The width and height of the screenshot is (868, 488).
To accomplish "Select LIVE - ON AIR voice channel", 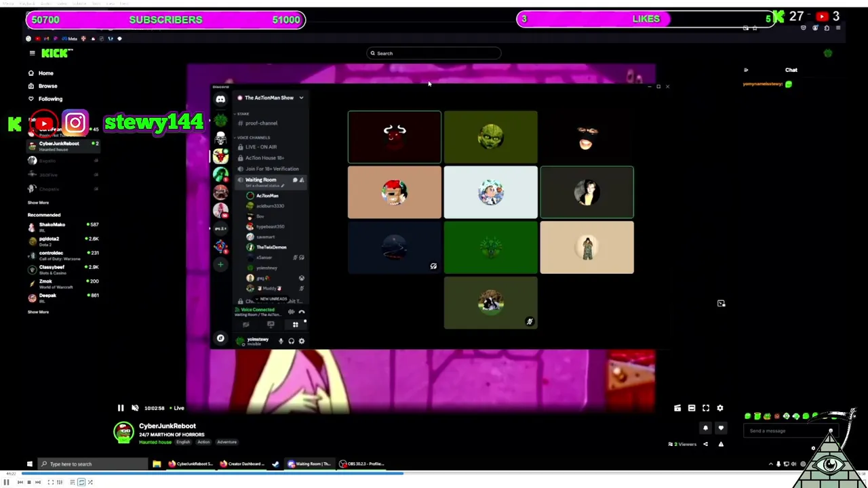I will coord(261,147).
